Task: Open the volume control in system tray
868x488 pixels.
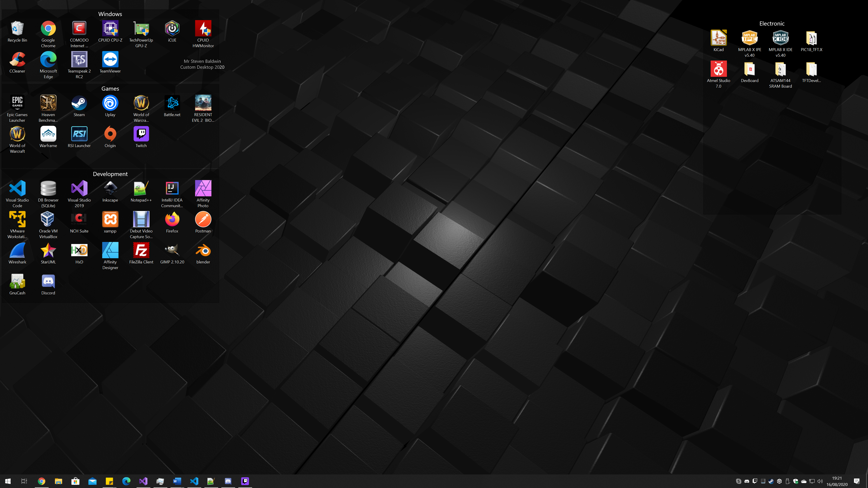Action: pos(820,481)
